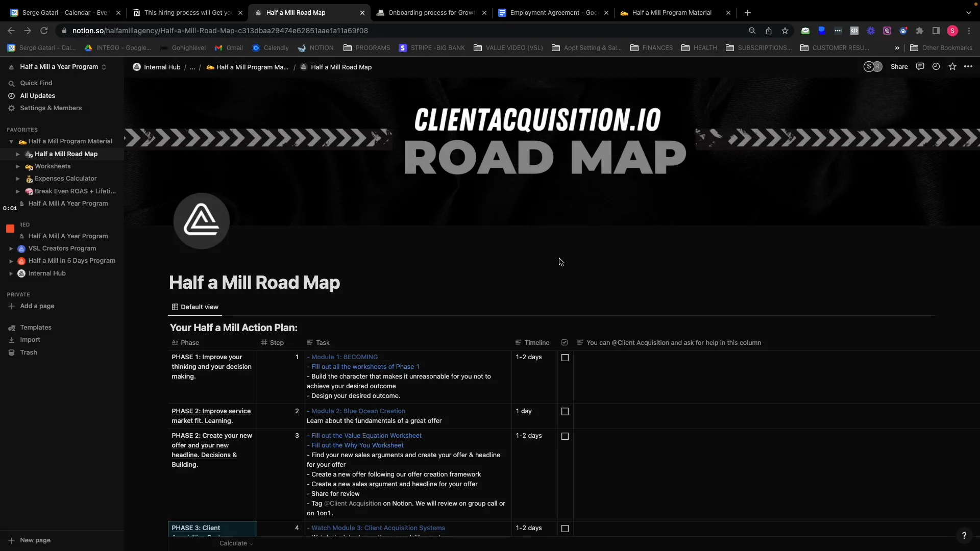
Task: Open All Updates in Notion sidebar
Action: coord(37,96)
